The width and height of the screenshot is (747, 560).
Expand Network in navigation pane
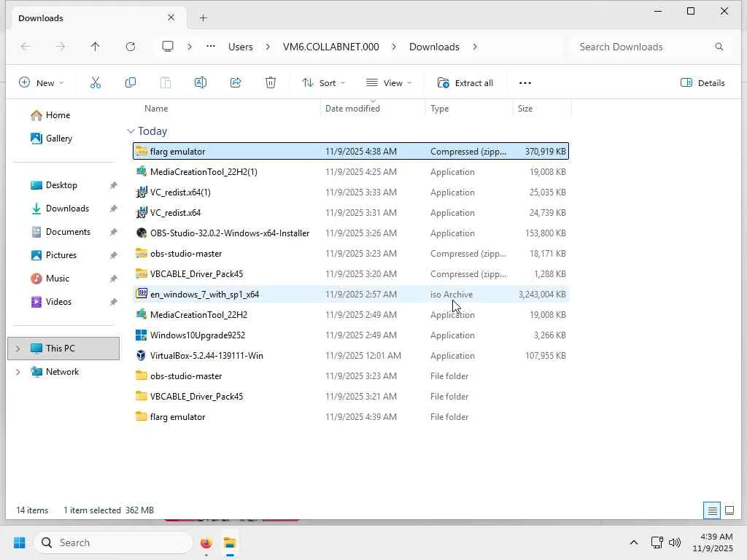coord(18,372)
